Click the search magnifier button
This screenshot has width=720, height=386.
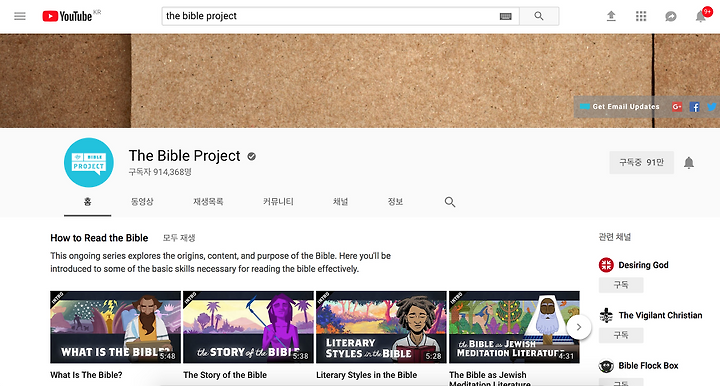pyautogui.click(x=539, y=16)
